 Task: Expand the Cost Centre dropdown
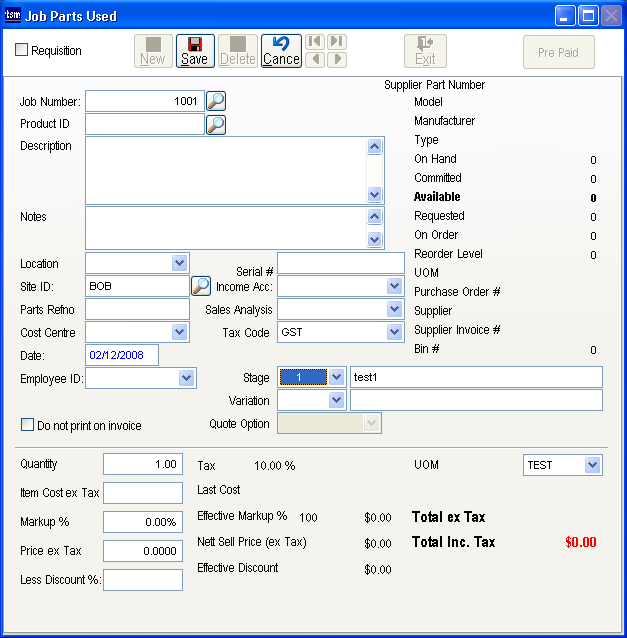click(179, 332)
